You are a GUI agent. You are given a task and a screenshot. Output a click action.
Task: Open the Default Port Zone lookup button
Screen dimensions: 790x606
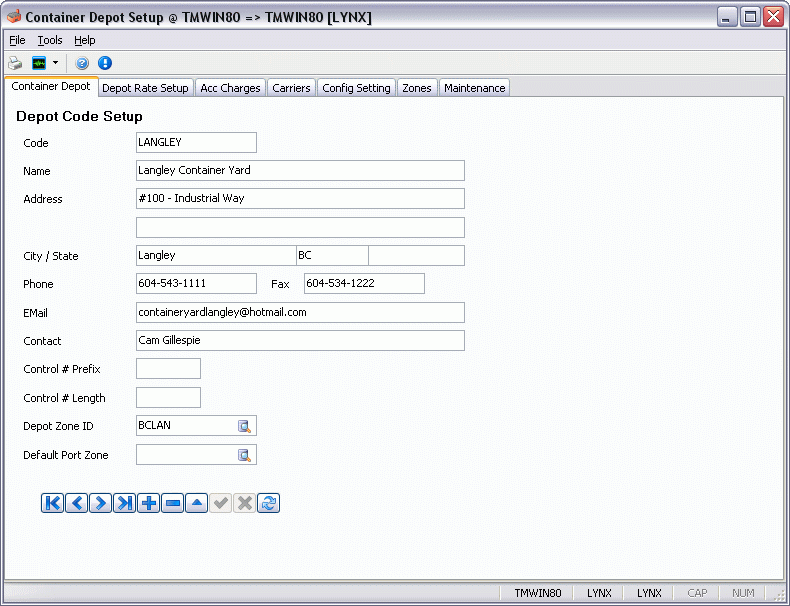[244, 456]
